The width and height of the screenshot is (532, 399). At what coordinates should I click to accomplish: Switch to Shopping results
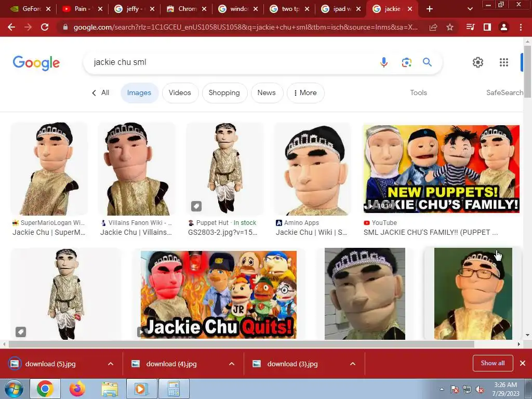coord(224,92)
